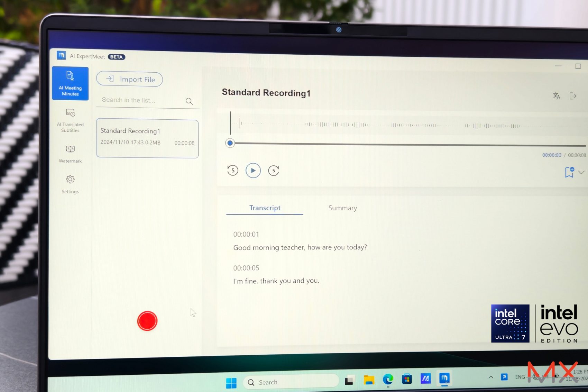
Task: Switch to the Summary tab
Action: coord(342,208)
